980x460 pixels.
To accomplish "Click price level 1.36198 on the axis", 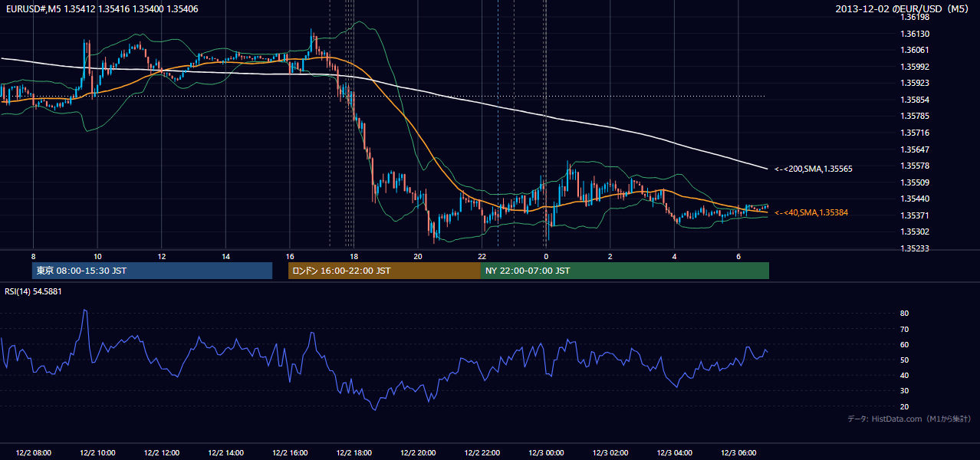I will [915, 17].
